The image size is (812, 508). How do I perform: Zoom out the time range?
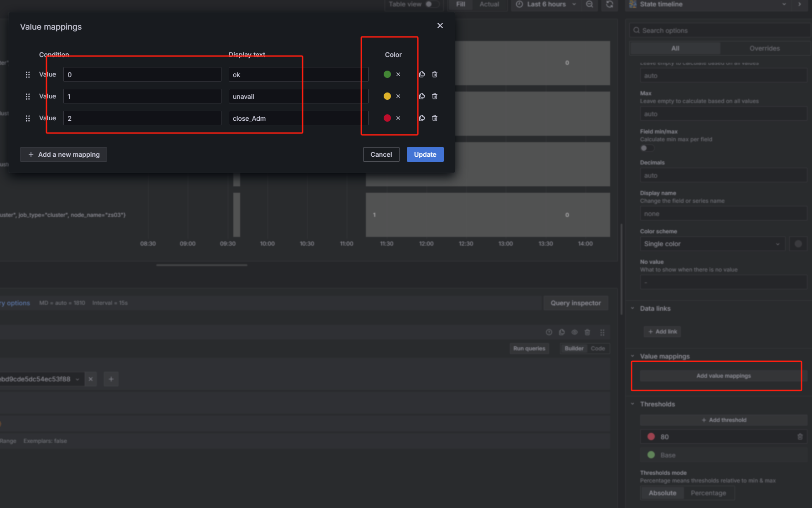click(589, 4)
